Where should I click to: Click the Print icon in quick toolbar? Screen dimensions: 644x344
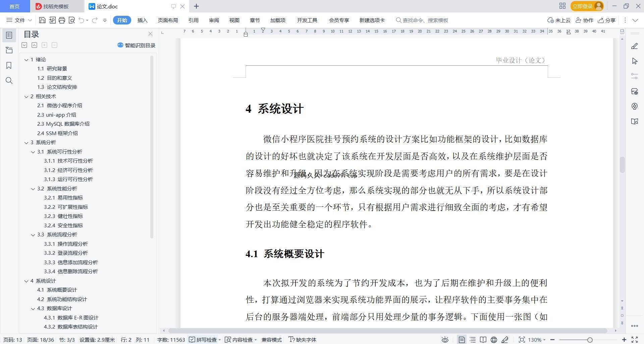click(x=62, y=20)
